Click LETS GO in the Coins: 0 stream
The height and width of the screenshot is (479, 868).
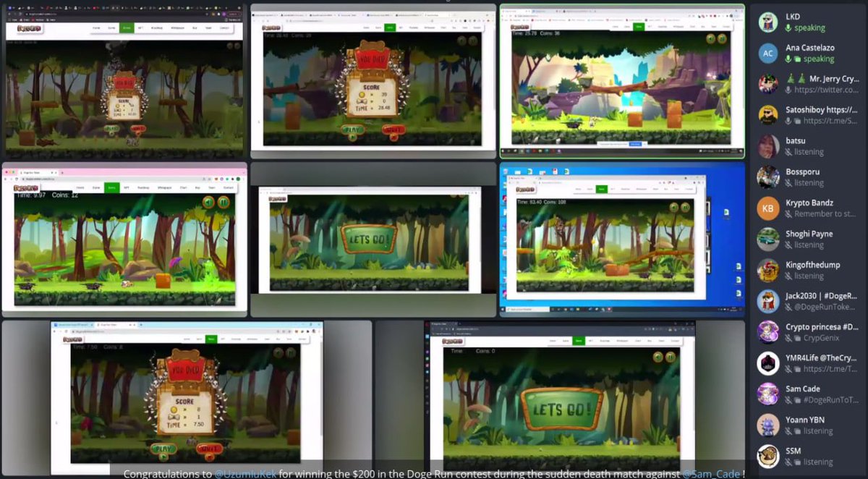563,410
